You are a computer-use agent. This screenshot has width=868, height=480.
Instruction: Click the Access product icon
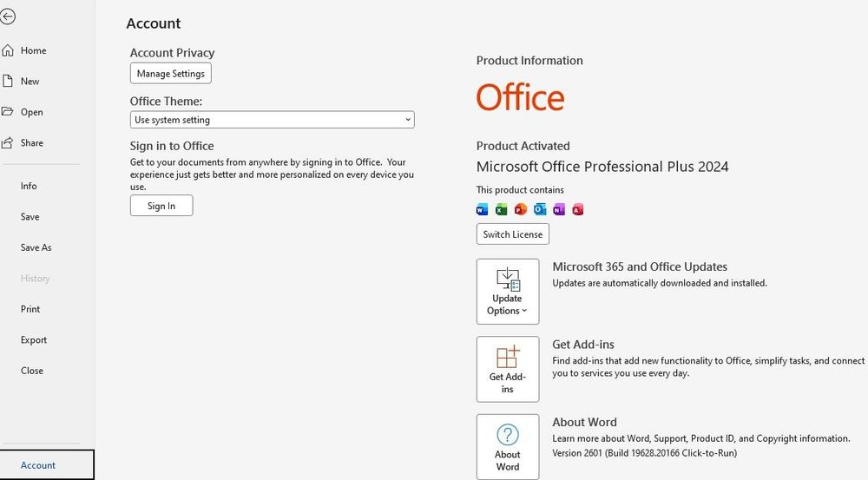pos(578,209)
